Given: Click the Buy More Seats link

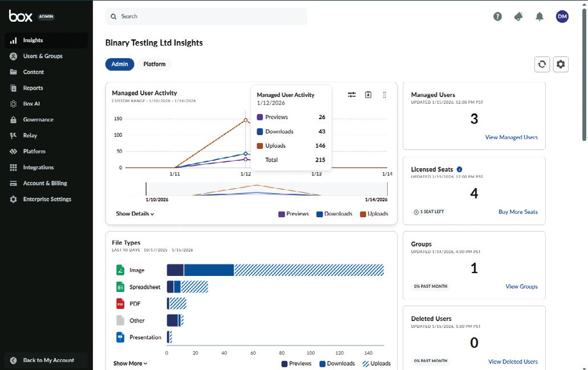Looking at the screenshot, I should tap(518, 212).
